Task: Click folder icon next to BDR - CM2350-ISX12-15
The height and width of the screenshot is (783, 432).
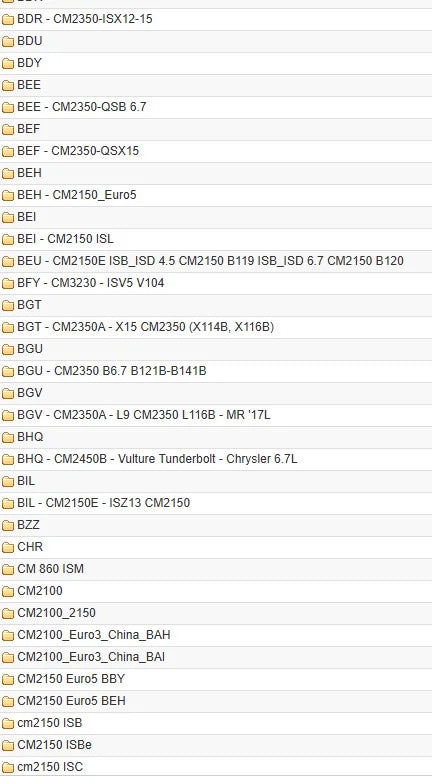Action: pos(8,19)
